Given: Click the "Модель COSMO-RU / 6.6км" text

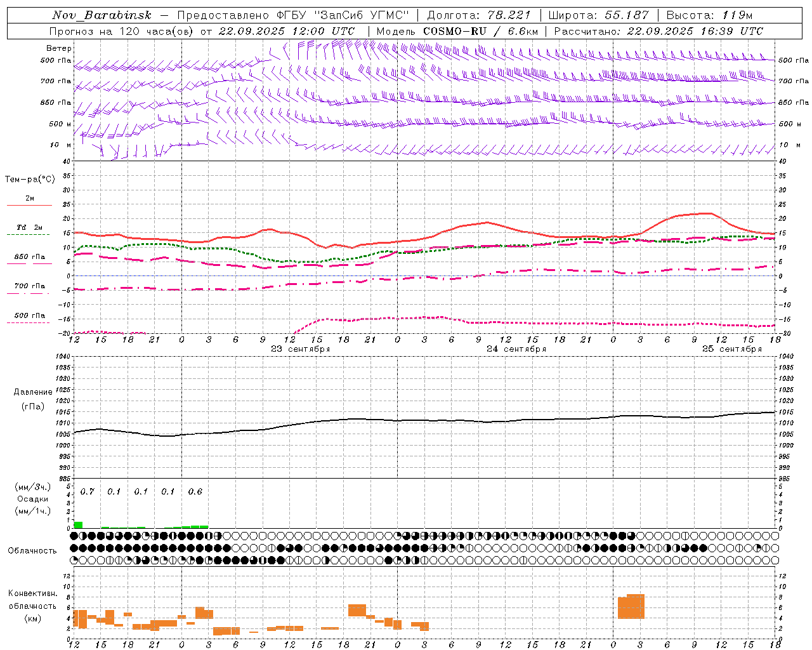Looking at the screenshot, I should 457,31.
